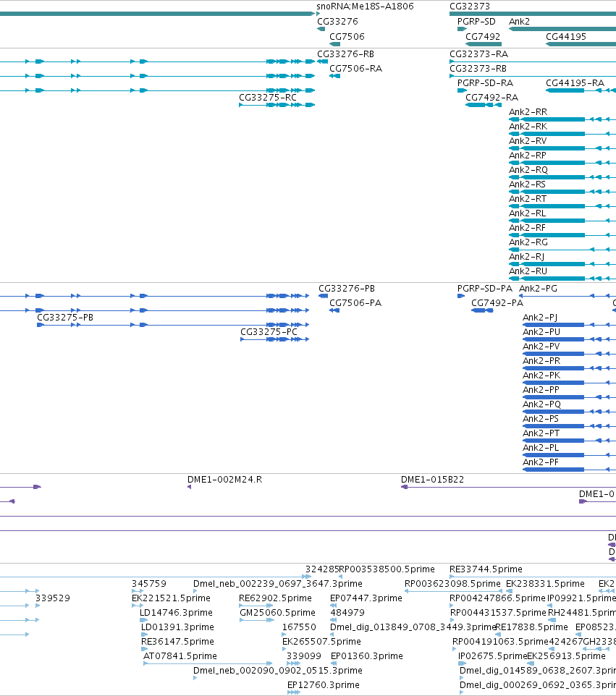This screenshot has height=696, width=616.
Task: Select the Ank2-RR transcript label
Action: click(528, 112)
